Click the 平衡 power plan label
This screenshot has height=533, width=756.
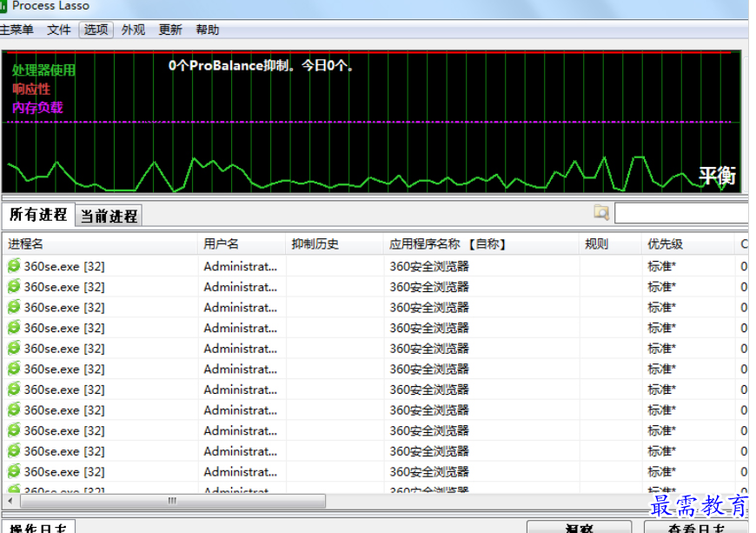(718, 176)
